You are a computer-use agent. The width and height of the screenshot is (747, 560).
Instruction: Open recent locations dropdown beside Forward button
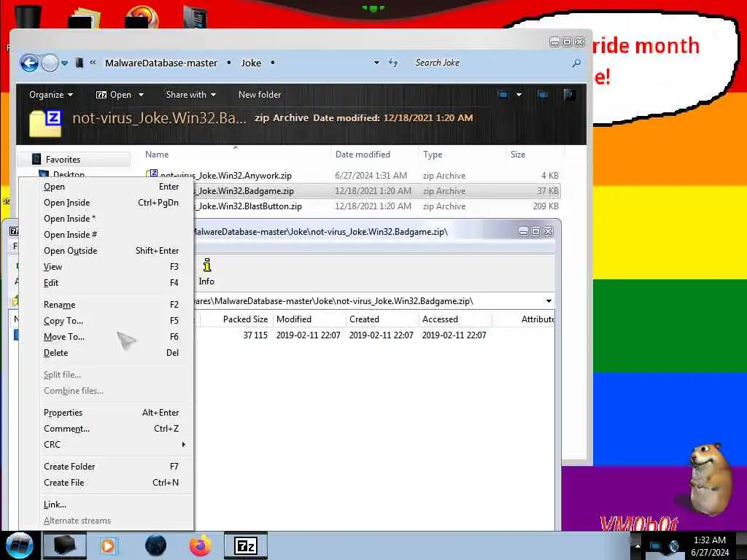[x=64, y=63]
